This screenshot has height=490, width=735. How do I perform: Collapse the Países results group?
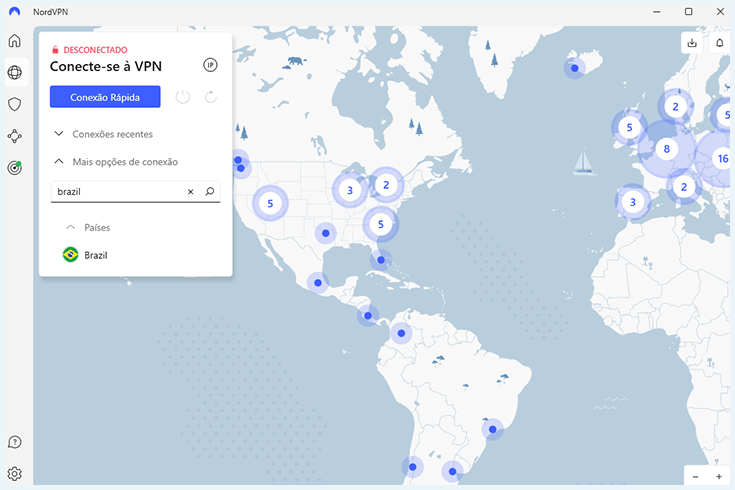[x=88, y=227]
